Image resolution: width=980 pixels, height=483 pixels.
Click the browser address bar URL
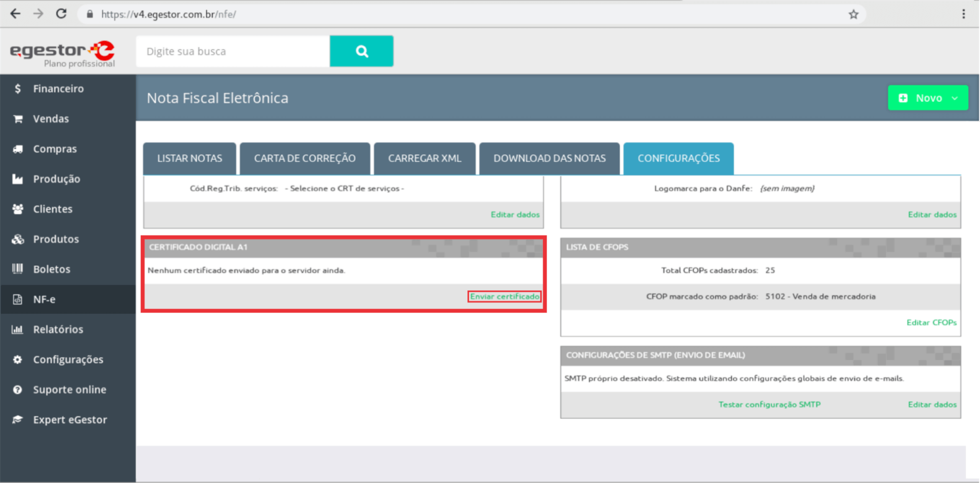pyautogui.click(x=168, y=14)
